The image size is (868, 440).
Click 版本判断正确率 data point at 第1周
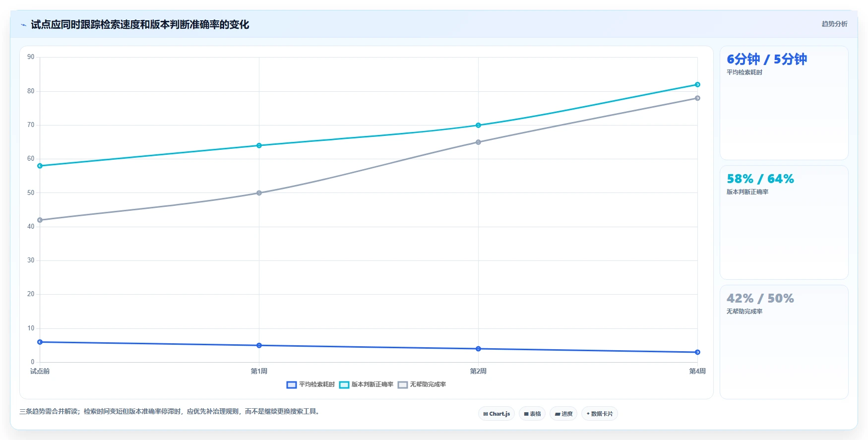(259, 146)
